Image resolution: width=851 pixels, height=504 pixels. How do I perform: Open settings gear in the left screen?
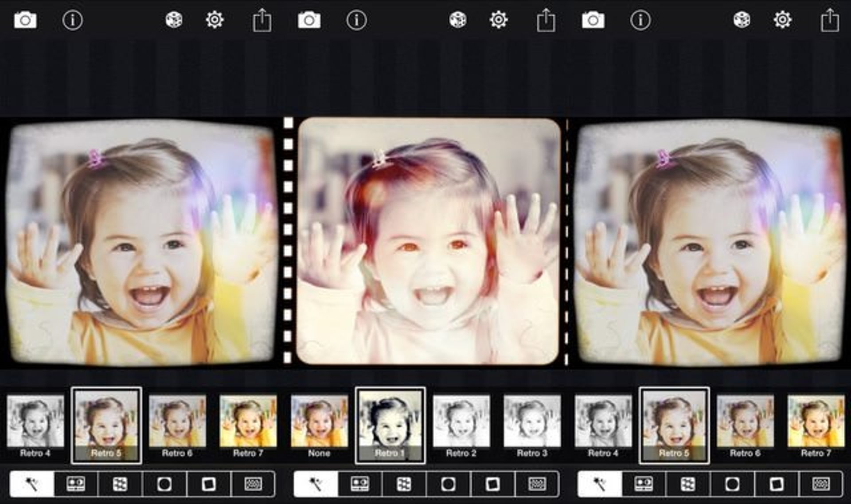(x=215, y=20)
